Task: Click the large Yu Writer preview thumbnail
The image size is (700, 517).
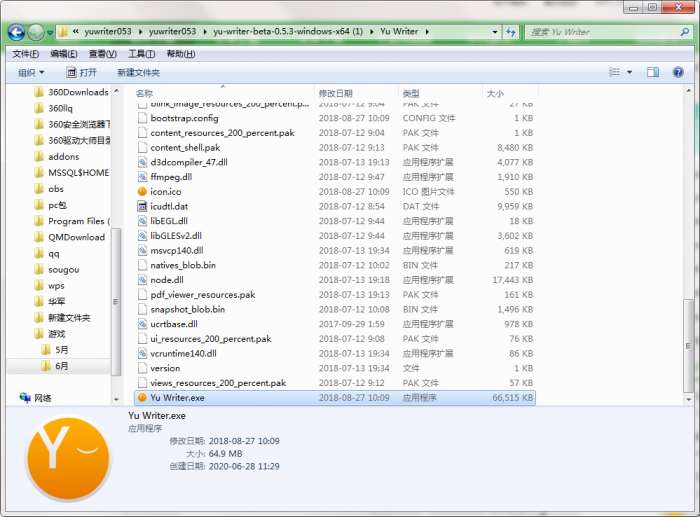Action: point(68,459)
